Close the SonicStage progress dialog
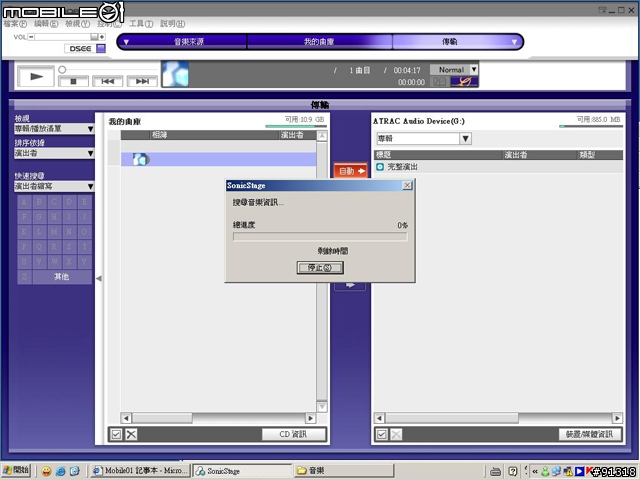Viewport: 640px width, 480px height. 407,186
